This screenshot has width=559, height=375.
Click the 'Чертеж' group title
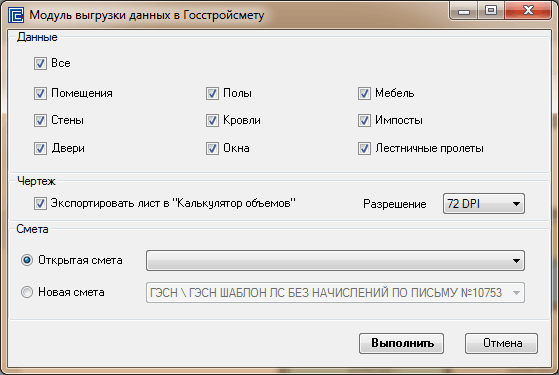point(36,181)
